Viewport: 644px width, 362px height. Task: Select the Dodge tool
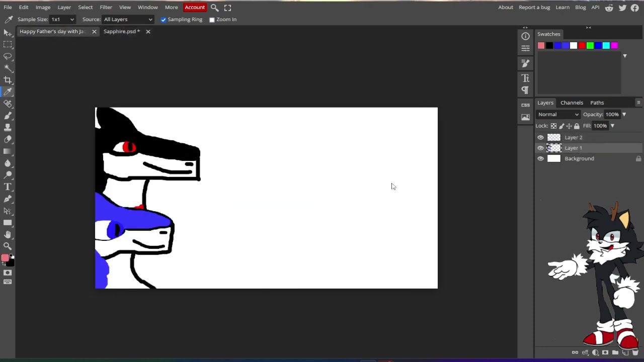pos(8,175)
